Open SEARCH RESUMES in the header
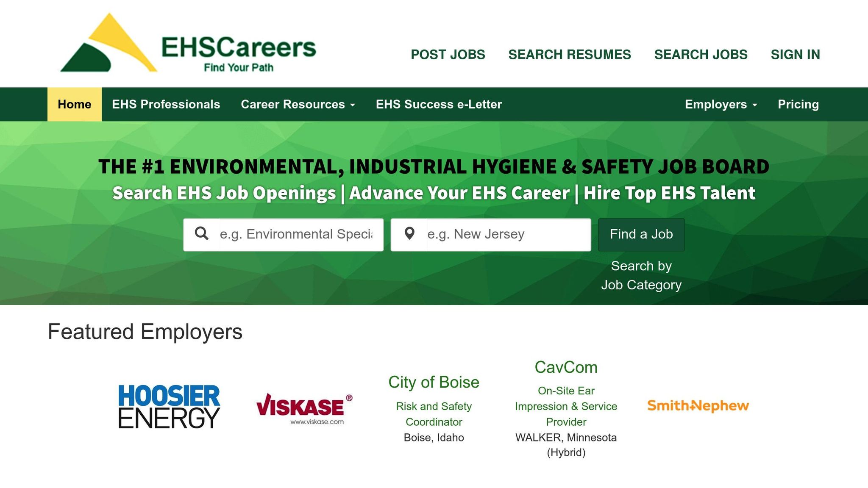Viewport: 868px width, 488px height. pyautogui.click(x=569, y=55)
